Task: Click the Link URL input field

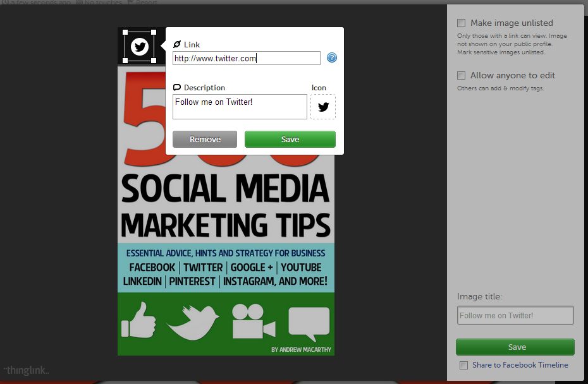Action: (x=247, y=58)
